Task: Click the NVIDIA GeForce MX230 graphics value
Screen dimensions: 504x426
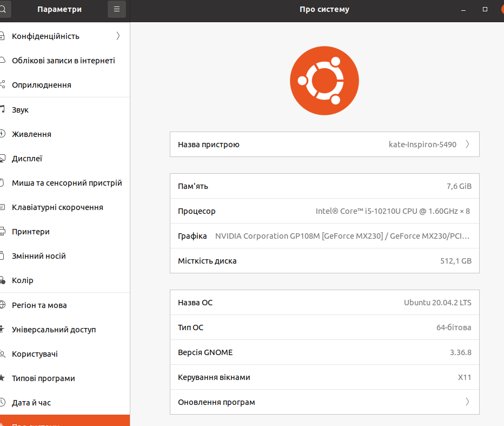Action: pyautogui.click(x=342, y=236)
